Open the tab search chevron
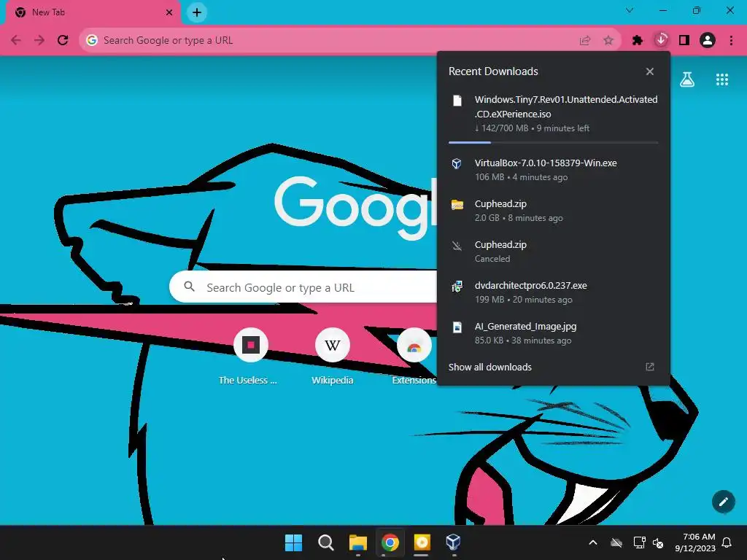This screenshot has width=747, height=560. (x=630, y=10)
